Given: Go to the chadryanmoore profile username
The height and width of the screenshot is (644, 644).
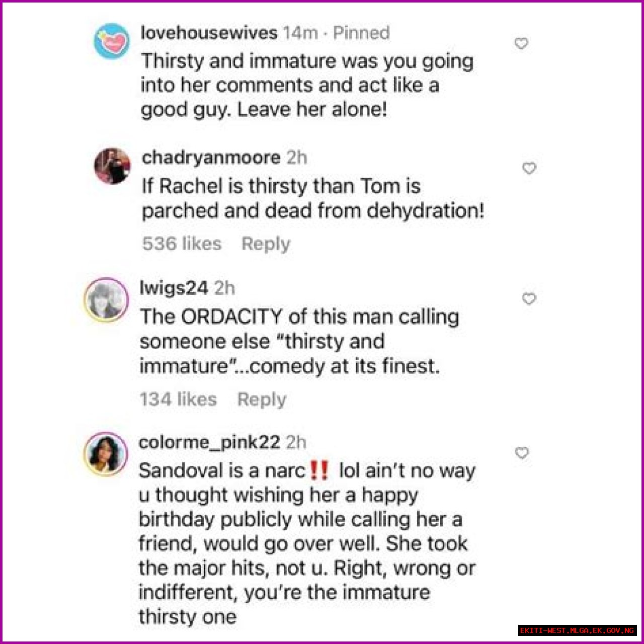Looking at the screenshot, I should pyautogui.click(x=211, y=158).
